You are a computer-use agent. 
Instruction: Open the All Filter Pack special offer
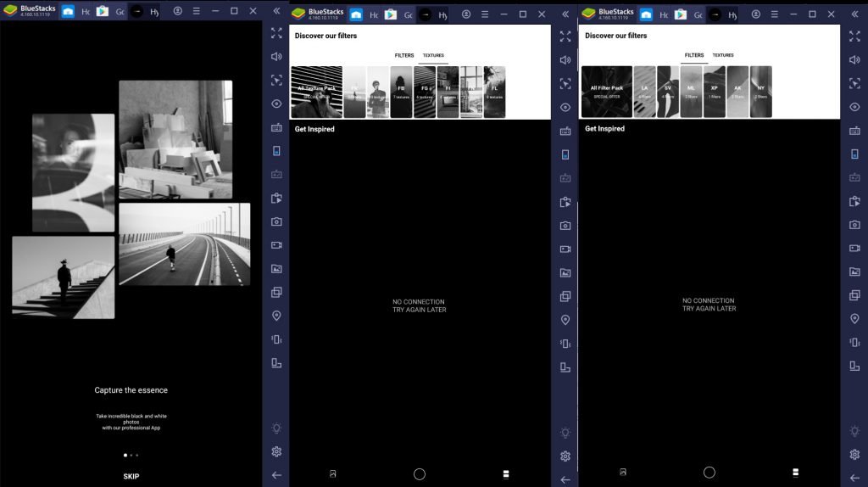tap(607, 92)
